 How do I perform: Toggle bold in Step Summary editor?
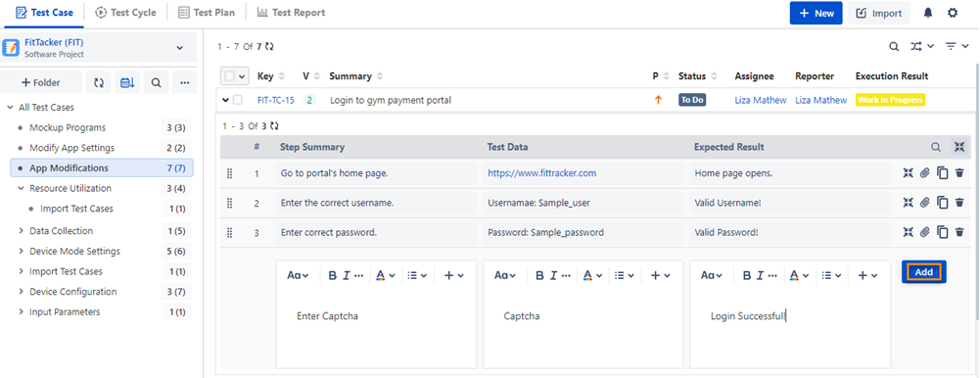(x=332, y=275)
